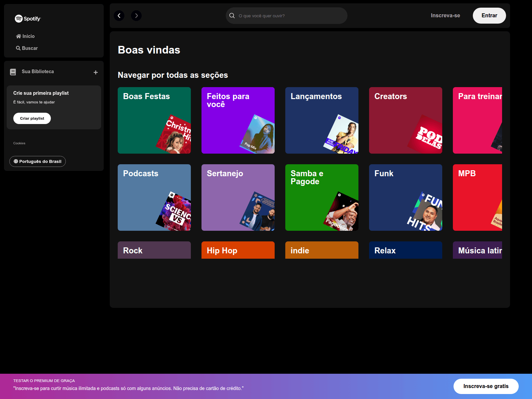Viewport: 532px width, 399px height.
Task: Click the Inscreva-se grátis banner button
Action: coord(486,386)
